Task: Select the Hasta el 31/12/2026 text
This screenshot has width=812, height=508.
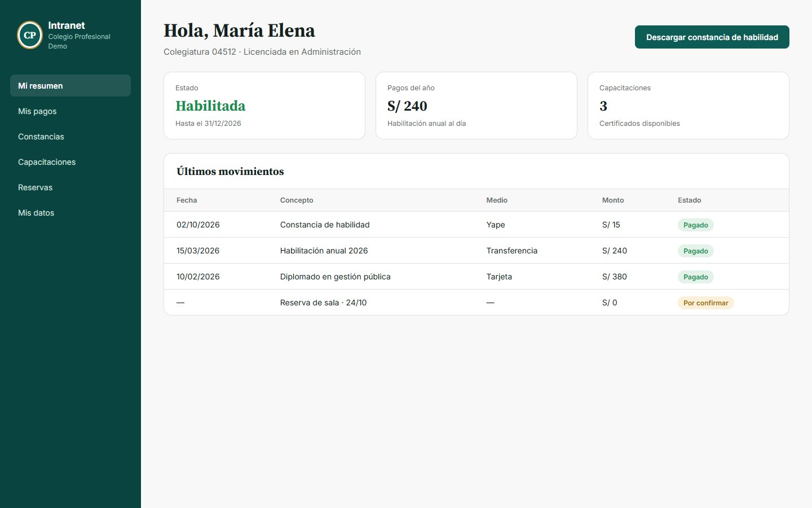Action: coord(208,124)
